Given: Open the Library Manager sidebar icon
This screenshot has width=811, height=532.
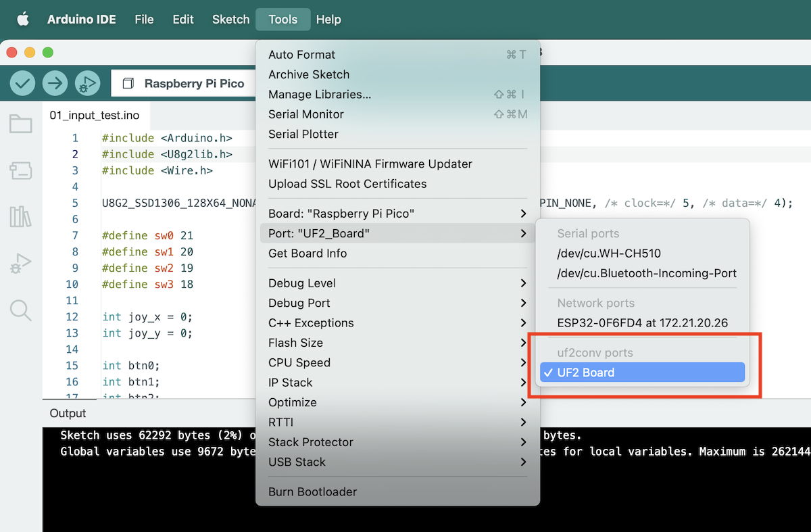Looking at the screenshot, I should (x=20, y=217).
